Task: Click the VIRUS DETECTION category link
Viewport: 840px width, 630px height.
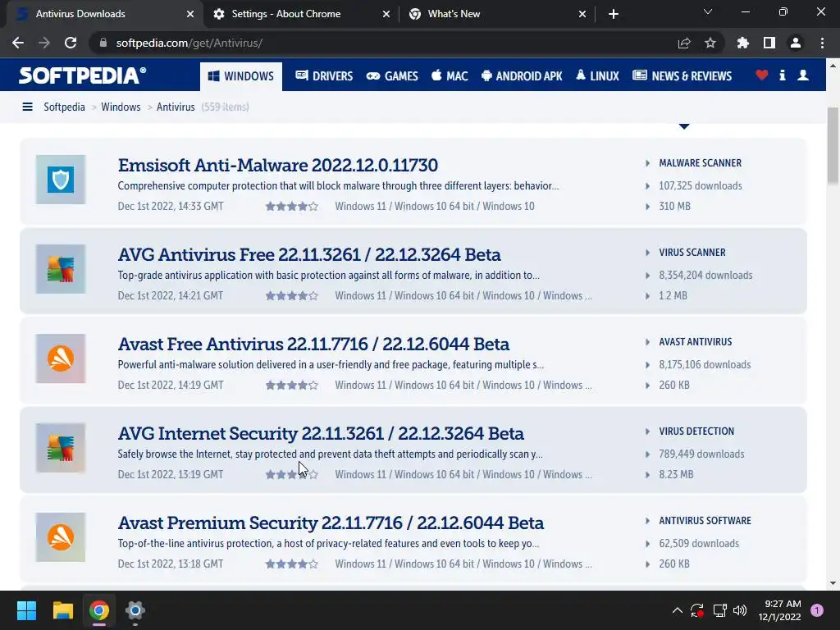Action: coord(696,431)
